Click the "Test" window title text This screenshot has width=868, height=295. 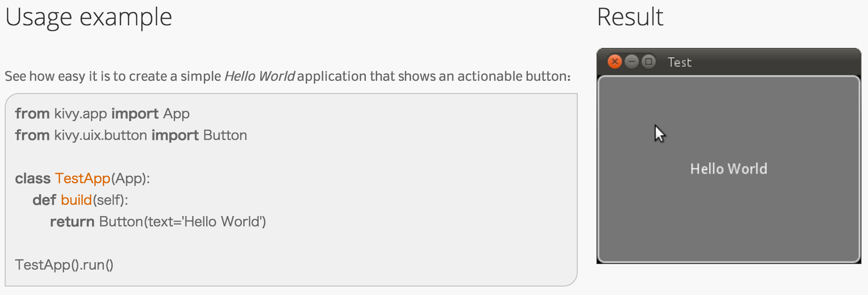pos(679,62)
